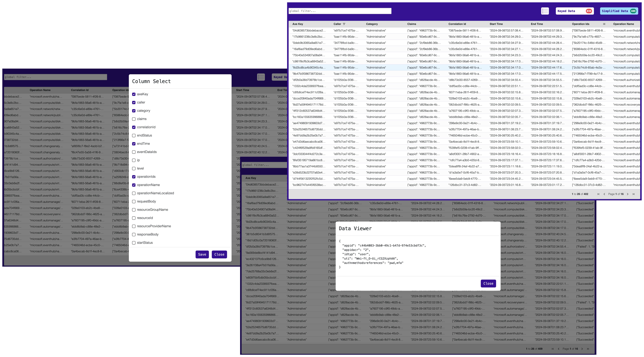This screenshot has height=357, width=644.
Task: Sort by Axe Key header in 402-record table
Action: point(298,24)
